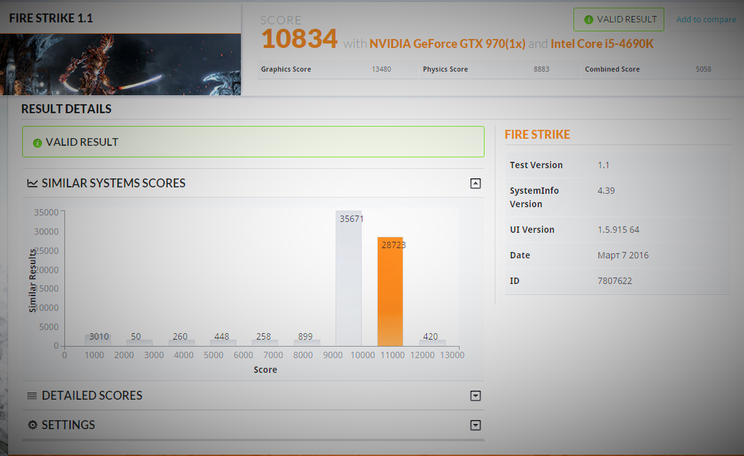Click the Date value Март 7 2016
The image size is (744, 456).
623,255
